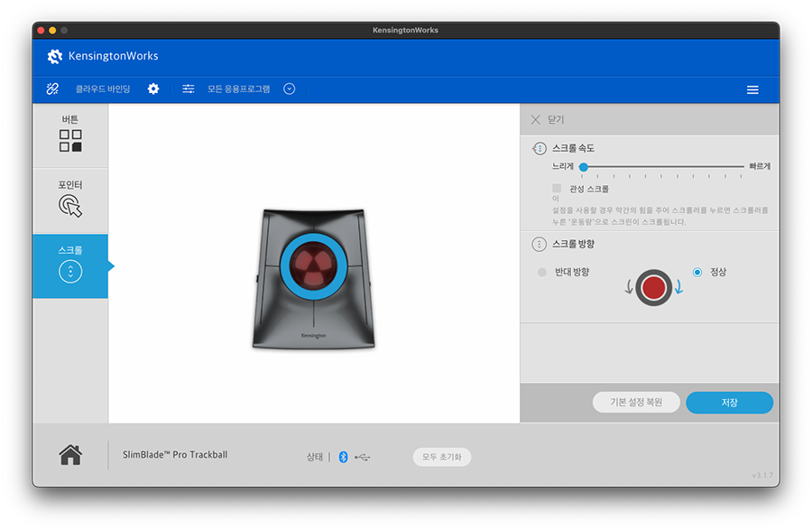Select the 모든 응용프로그램 item
Screen dimensions: 812x530
[239, 89]
